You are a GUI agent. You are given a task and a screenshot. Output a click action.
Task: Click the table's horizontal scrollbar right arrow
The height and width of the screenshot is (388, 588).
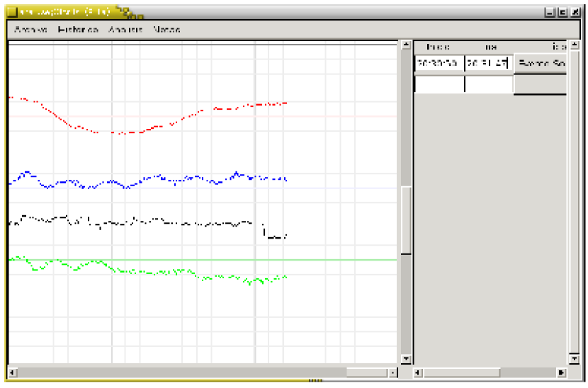(562, 372)
